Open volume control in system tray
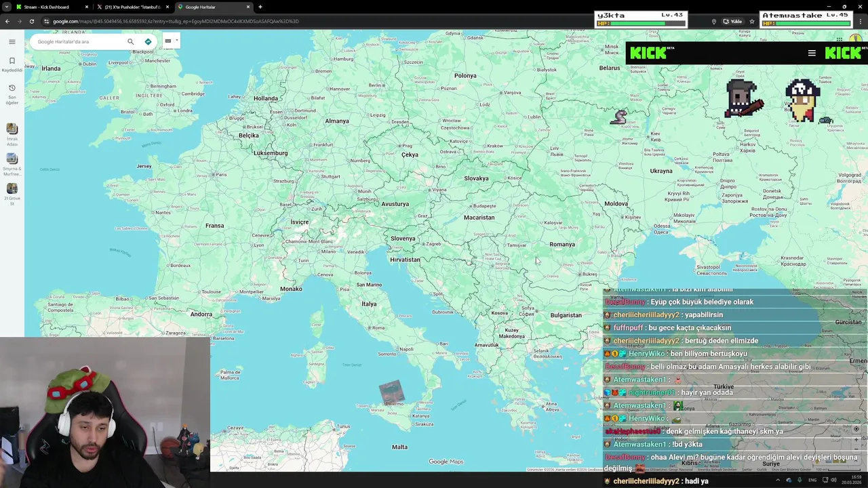The height and width of the screenshot is (488, 868). 833,480
